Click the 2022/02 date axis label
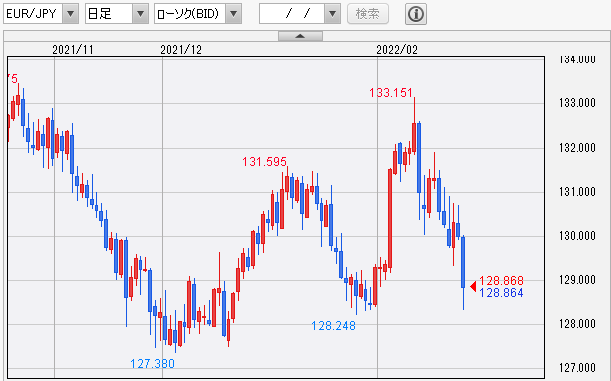 point(397,50)
